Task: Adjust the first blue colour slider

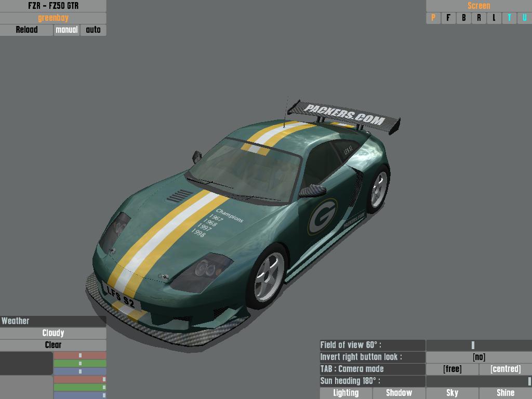Action: [79, 371]
